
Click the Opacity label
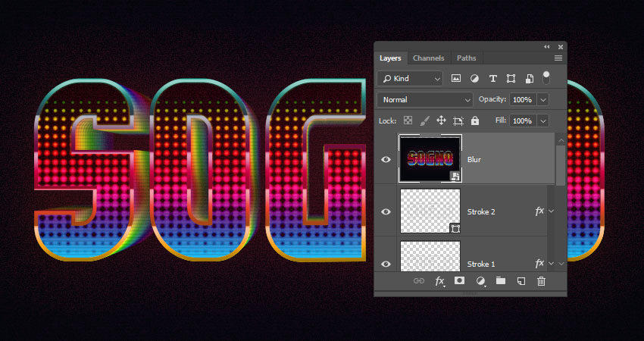click(492, 99)
